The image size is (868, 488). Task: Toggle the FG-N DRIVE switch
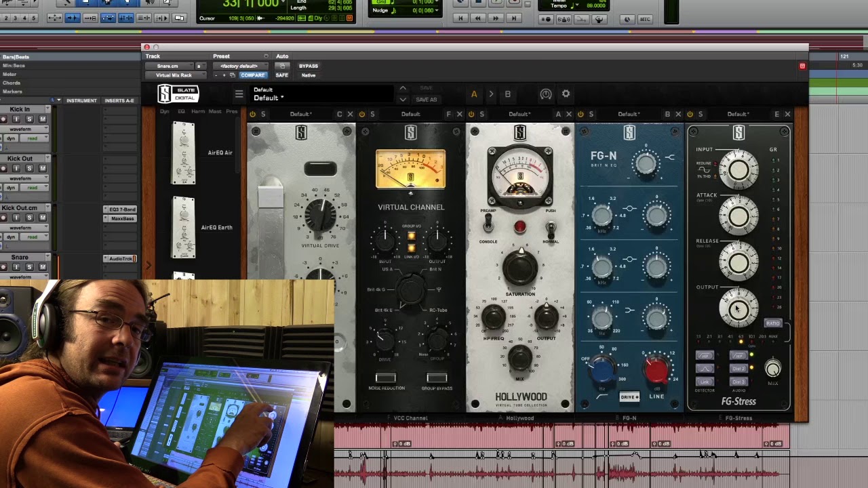(x=629, y=397)
